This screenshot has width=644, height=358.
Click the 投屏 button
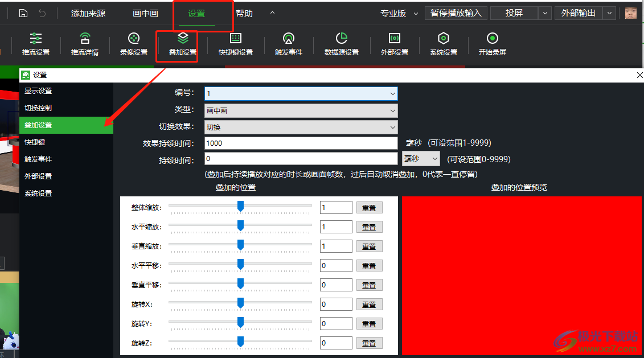(514, 13)
